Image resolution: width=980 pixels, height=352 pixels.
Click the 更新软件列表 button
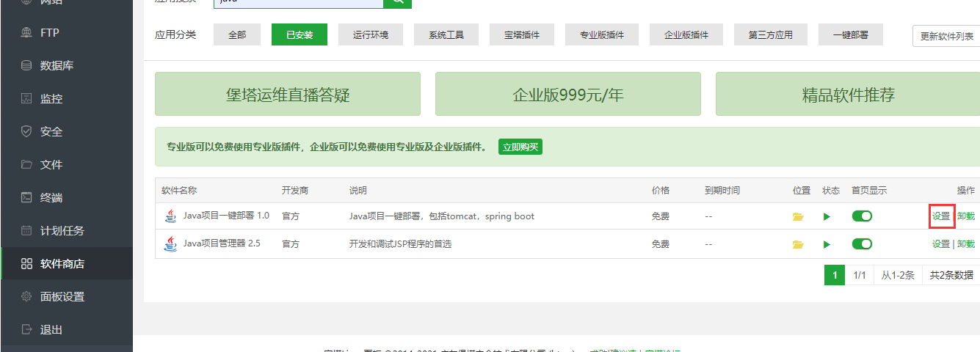coord(946,36)
